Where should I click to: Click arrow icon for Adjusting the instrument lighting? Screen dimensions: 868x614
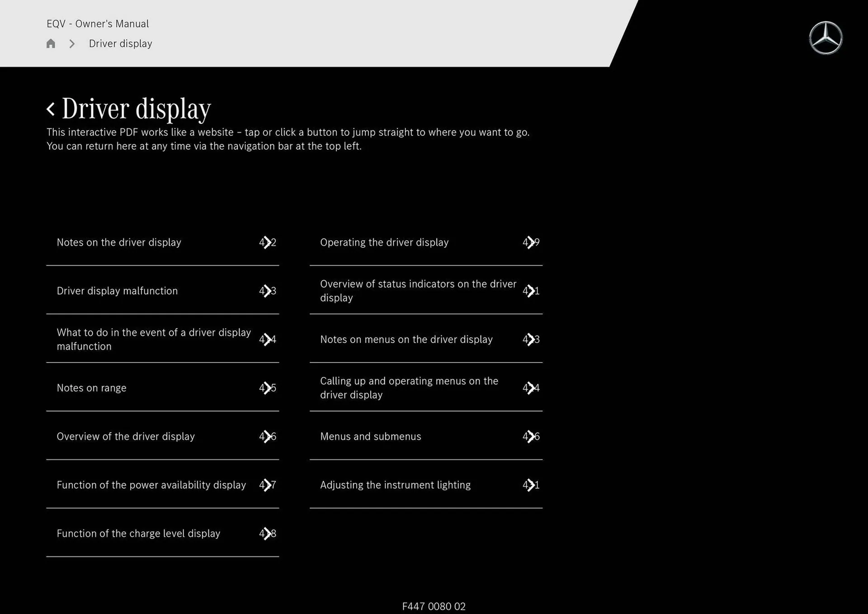tap(531, 485)
